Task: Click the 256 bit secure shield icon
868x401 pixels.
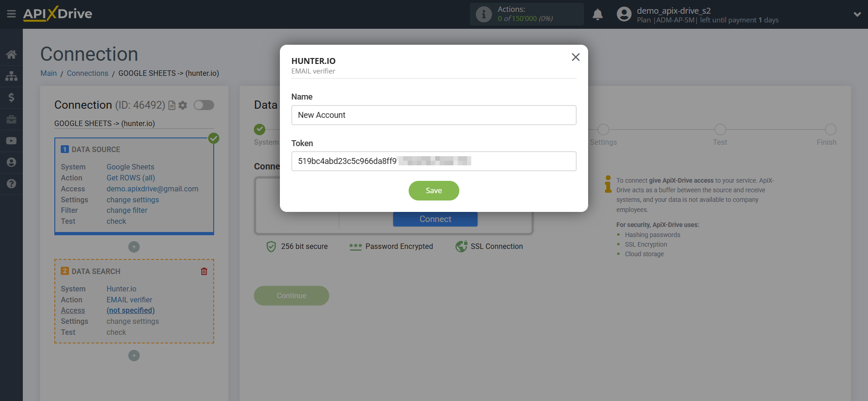Action: [271, 247]
